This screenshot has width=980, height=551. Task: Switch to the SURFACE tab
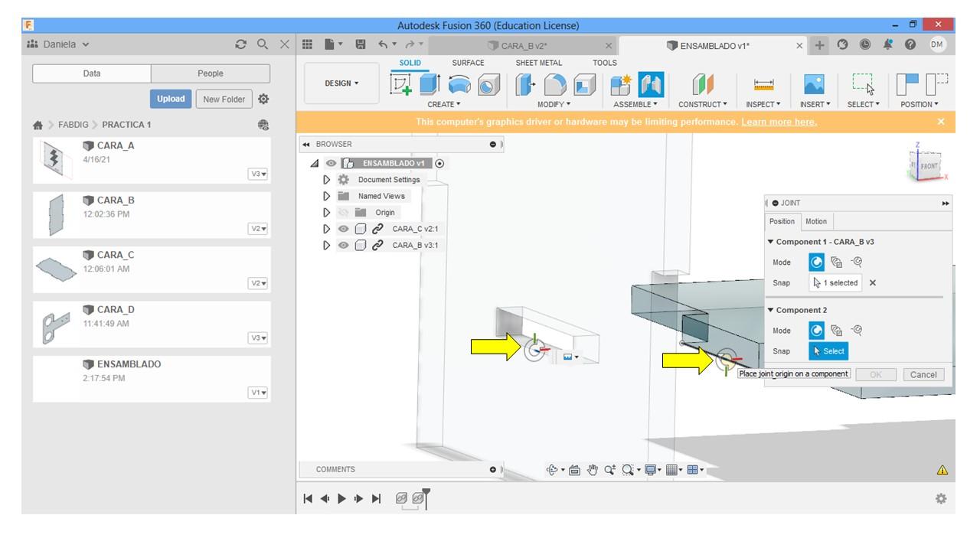[468, 63]
